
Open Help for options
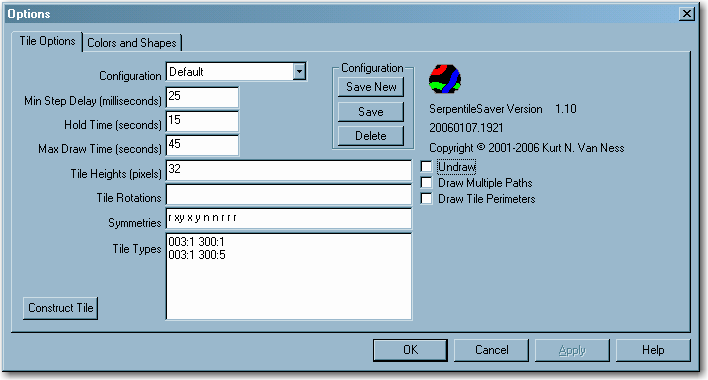(653, 350)
